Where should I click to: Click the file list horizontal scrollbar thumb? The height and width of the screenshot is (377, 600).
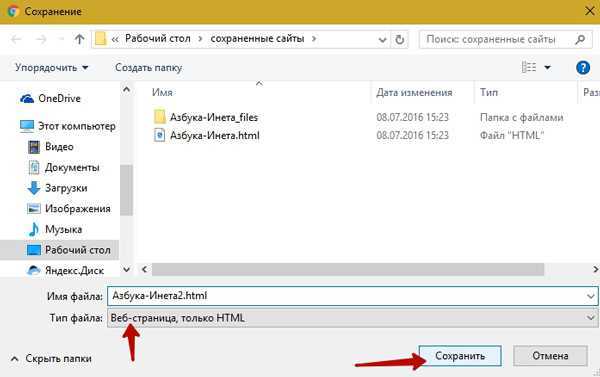coord(348,269)
